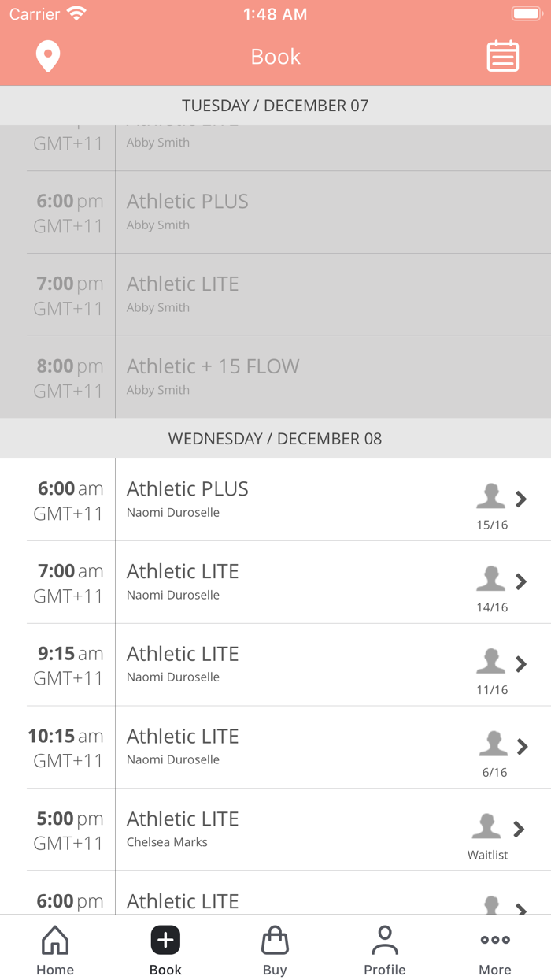Expand 6:00 am Athletic PLUS class chevron
The height and width of the screenshot is (980, 551).
click(x=521, y=499)
